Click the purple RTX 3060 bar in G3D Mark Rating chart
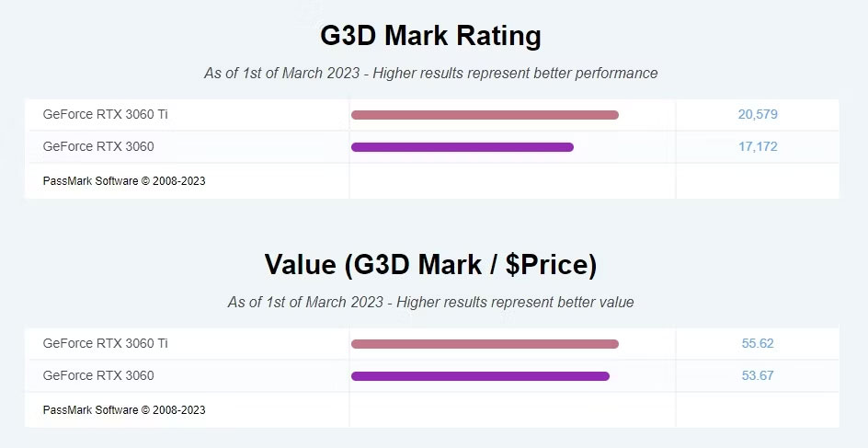 coord(462,147)
